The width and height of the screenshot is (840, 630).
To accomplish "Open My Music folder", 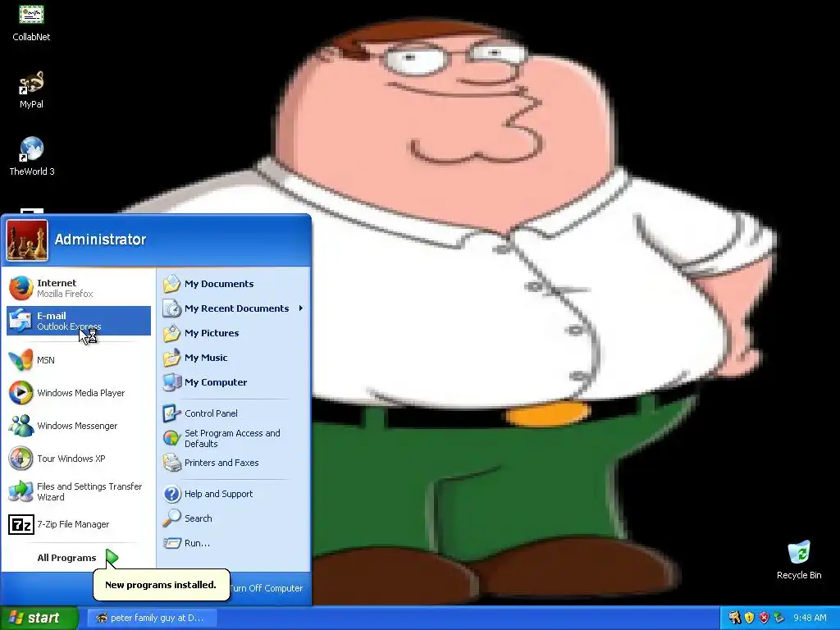I will 233,358.
